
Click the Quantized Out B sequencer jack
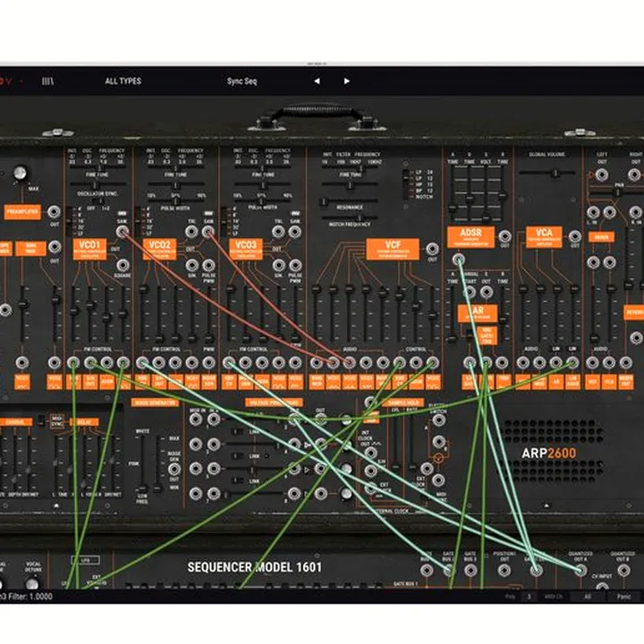point(623,570)
